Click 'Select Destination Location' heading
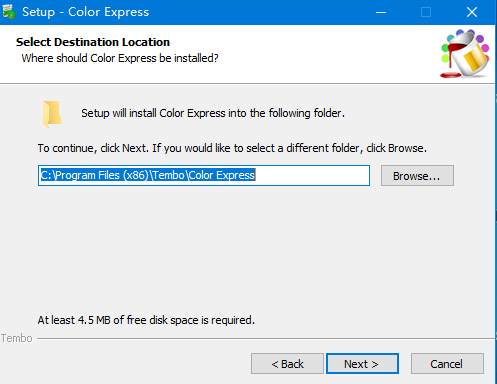Screen dimensions: 497x384 [93, 42]
